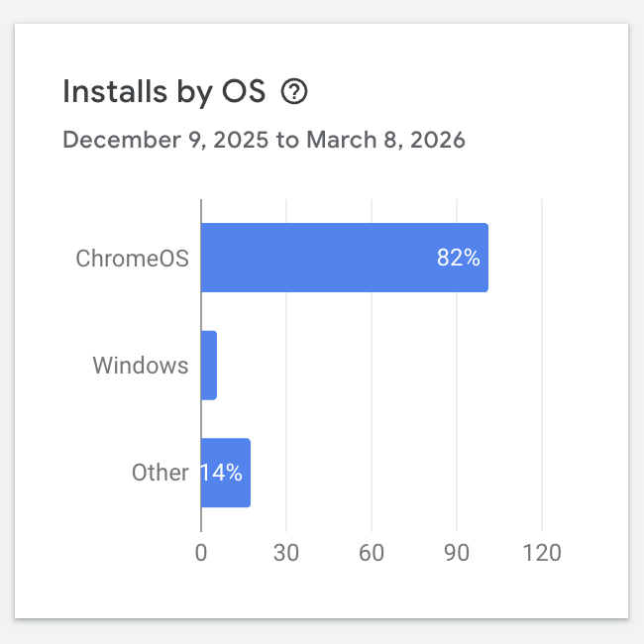644x644 pixels.
Task: Click the 14% value label
Action: coord(224,473)
